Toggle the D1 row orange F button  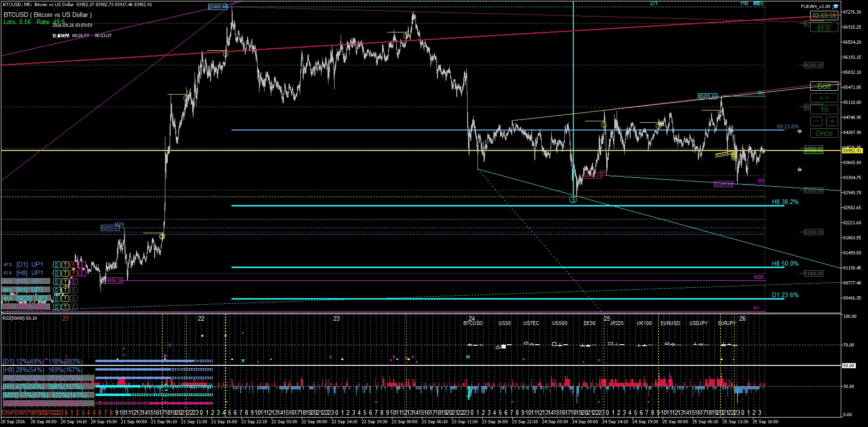point(74,265)
